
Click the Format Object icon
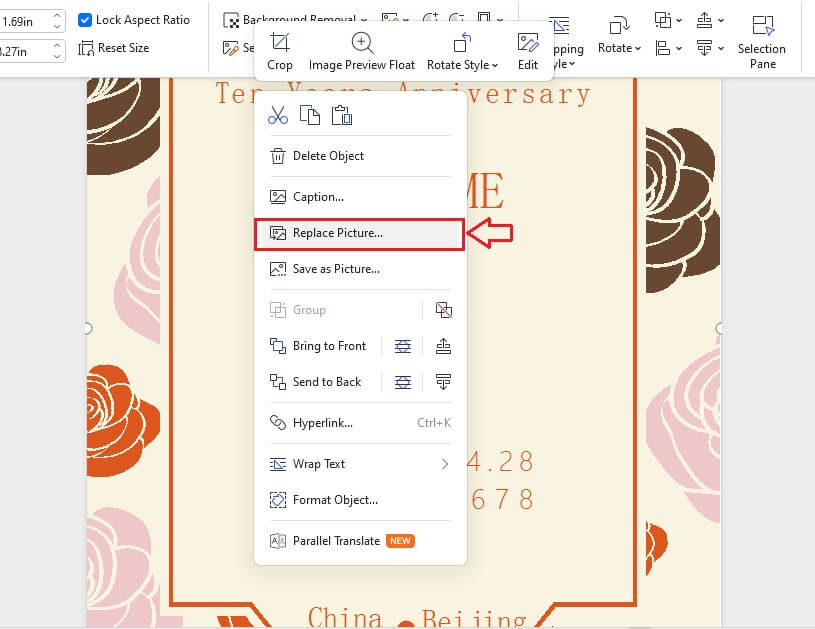[x=278, y=500]
